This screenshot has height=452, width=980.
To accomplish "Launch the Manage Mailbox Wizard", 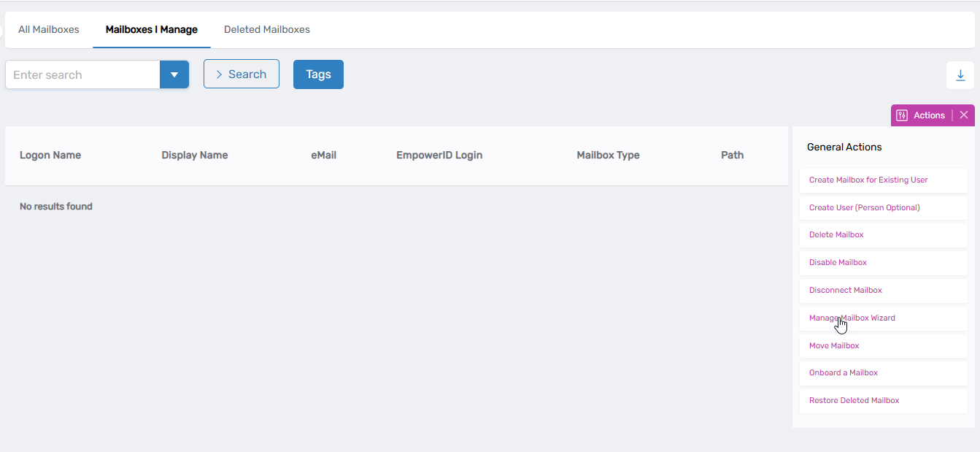I will 852,318.
